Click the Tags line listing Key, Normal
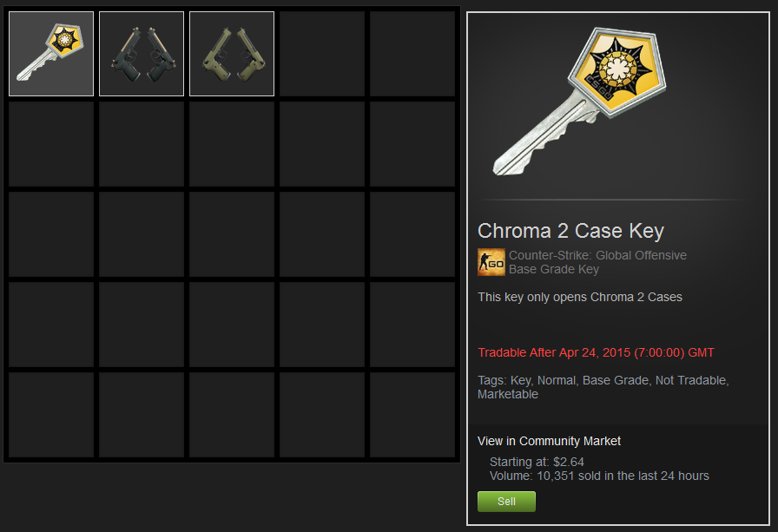The width and height of the screenshot is (778, 532). [x=603, y=387]
